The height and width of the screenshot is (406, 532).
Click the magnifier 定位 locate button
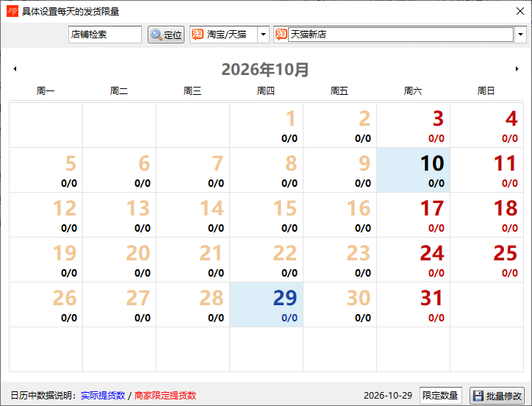166,35
